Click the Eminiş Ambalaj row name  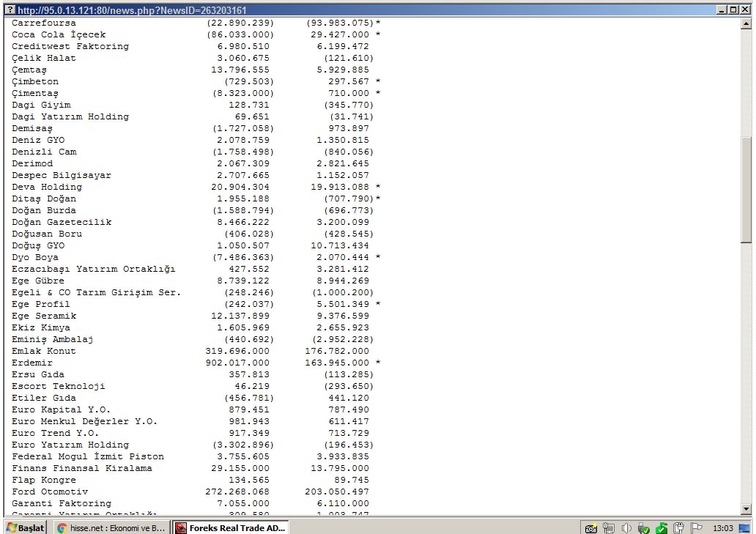53,339
